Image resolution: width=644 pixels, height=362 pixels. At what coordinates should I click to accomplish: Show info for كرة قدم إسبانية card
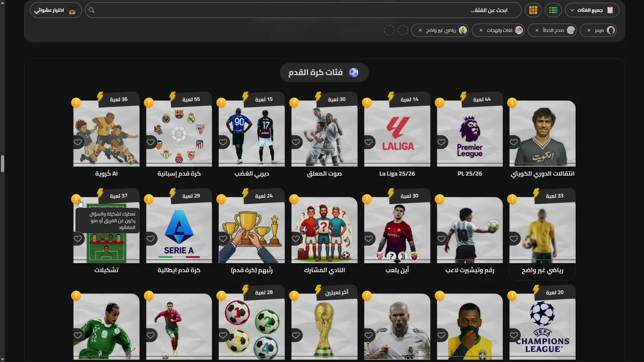(149, 103)
